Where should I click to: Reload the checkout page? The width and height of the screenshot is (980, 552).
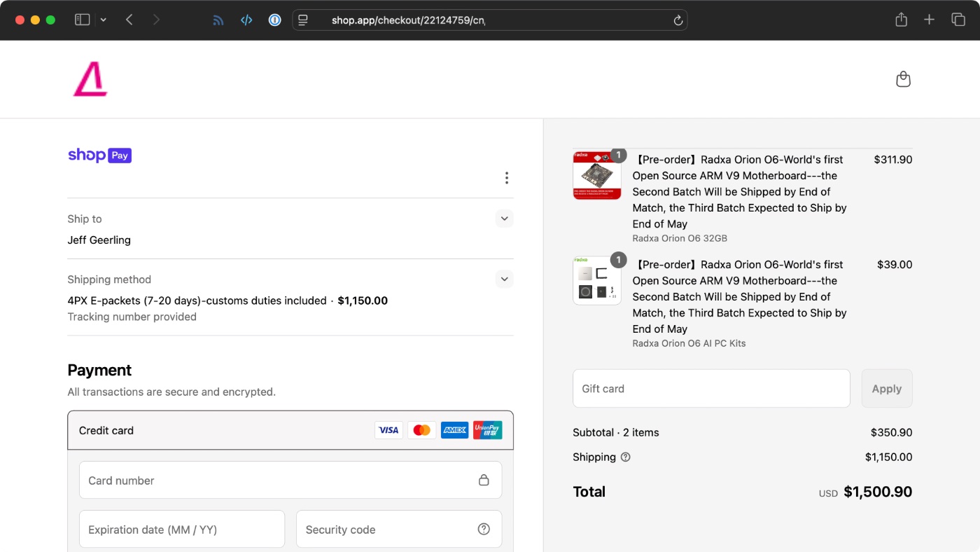[678, 20]
